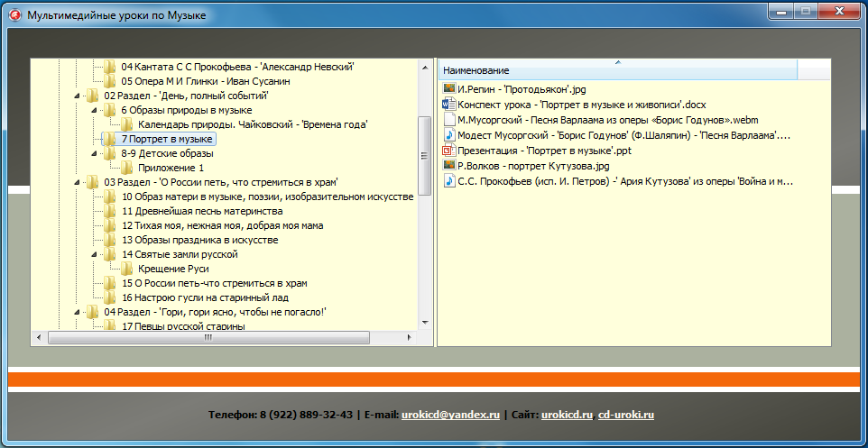
Task: Select file name 'И.Репин - Протодьякон.jpg'
Action: click(x=522, y=88)
